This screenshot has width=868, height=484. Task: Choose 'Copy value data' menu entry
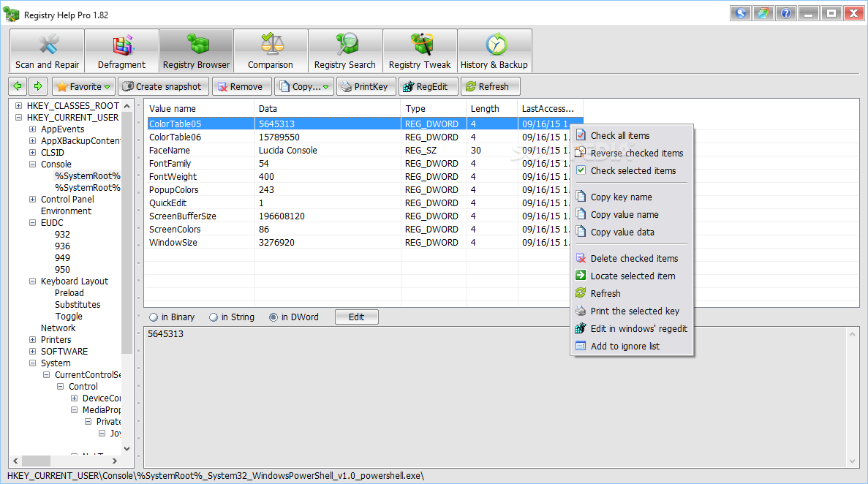pyautogui.click(x=632, y=232)
